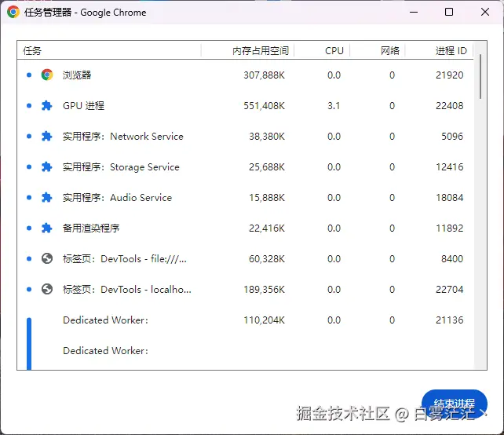The height and width of the screenshot is (435, 504).
Task: Click memory value 25,688K
Action: pyautogui.click(x=267, y=167)
